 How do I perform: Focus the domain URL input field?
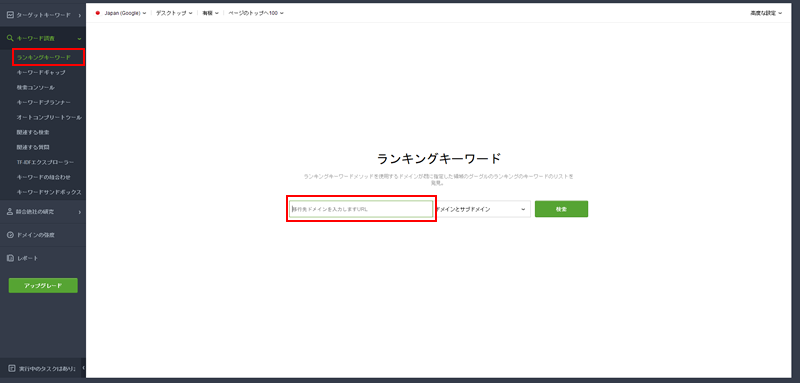click(361, 209)
